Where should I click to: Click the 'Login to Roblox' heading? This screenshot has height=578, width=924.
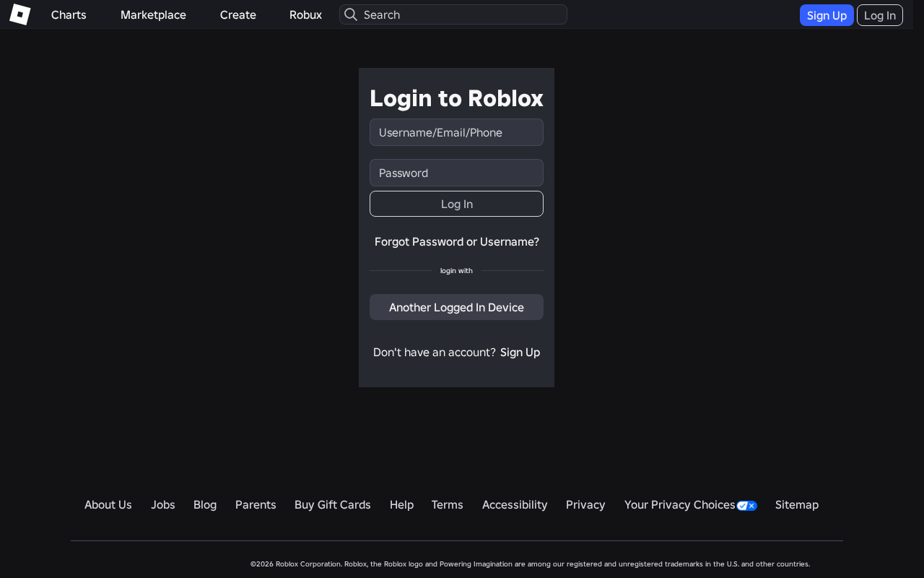[456, 98]
